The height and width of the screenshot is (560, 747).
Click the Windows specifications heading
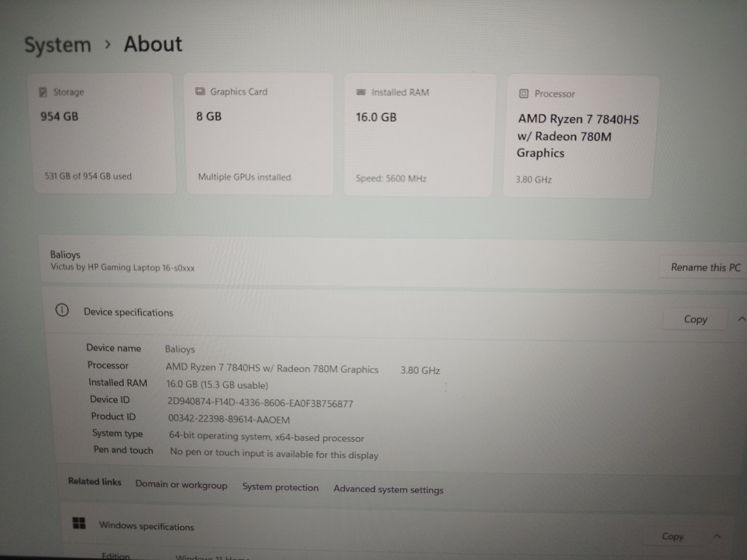click(146, 526)
